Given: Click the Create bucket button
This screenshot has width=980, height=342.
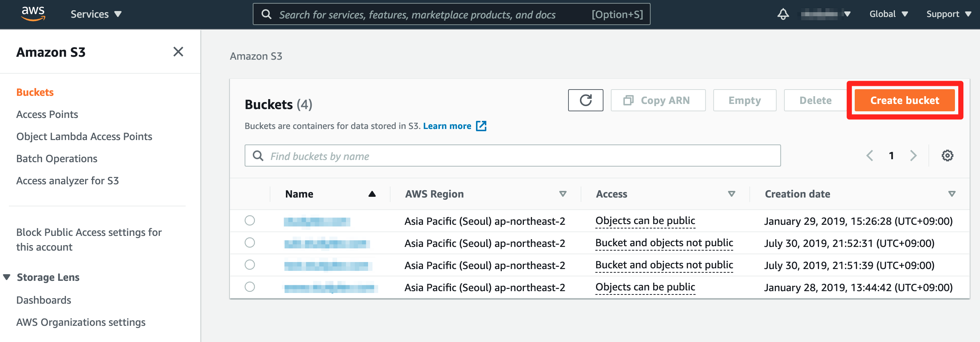Looking at the screenshot, I should (905, 101).
